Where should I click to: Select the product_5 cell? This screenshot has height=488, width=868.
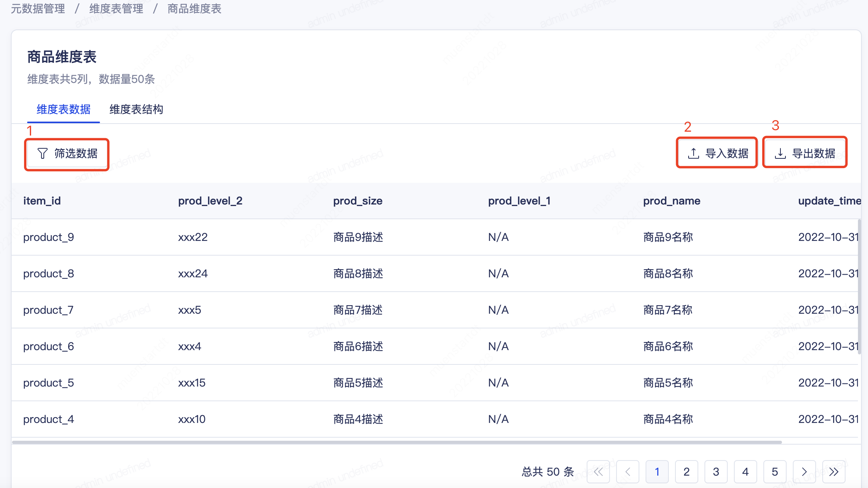click(x=48, y=383)
